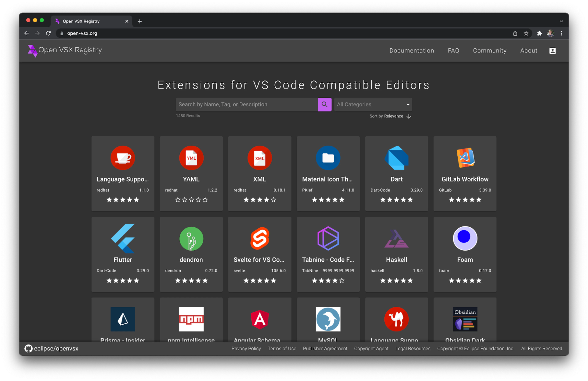Open the red camel Language Support icon
588x381 pixels.
(397, 319)
